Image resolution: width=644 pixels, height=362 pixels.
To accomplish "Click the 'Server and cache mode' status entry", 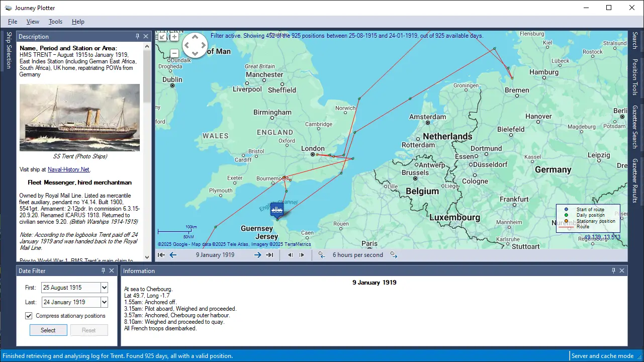I will pyautogui.click(x=602, y=356).
